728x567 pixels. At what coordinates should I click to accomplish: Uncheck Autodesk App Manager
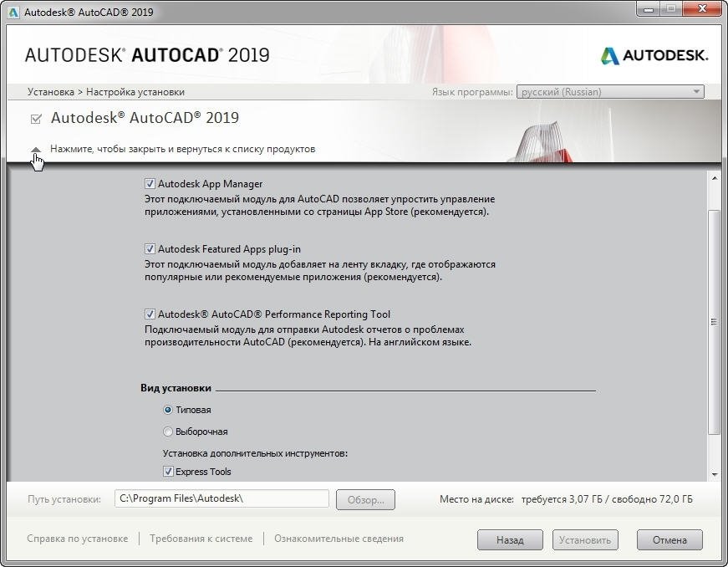(x=150, y=183)
